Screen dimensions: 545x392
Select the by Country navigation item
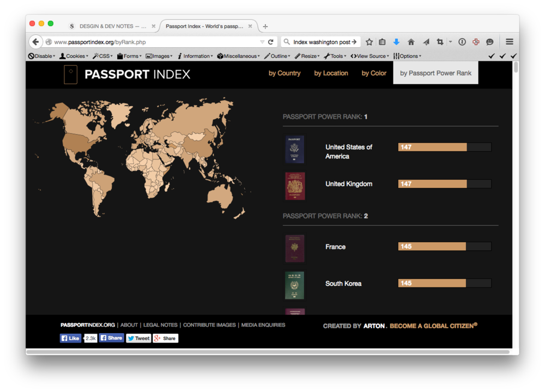[284, 73]
